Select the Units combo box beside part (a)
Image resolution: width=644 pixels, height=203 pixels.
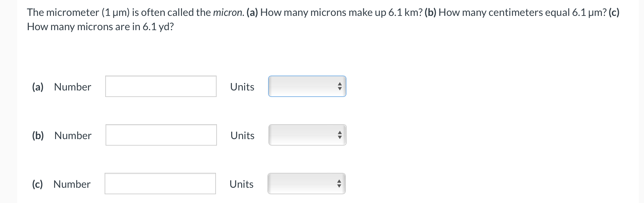(306, 86)
